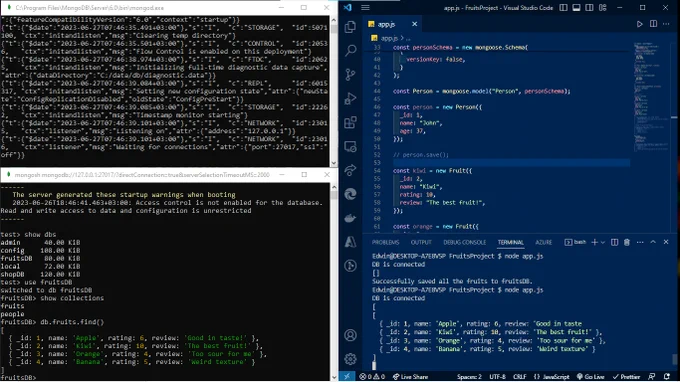Open the feedback icon in status bar
The image size is (680, 382).
[x=652, y=376]
